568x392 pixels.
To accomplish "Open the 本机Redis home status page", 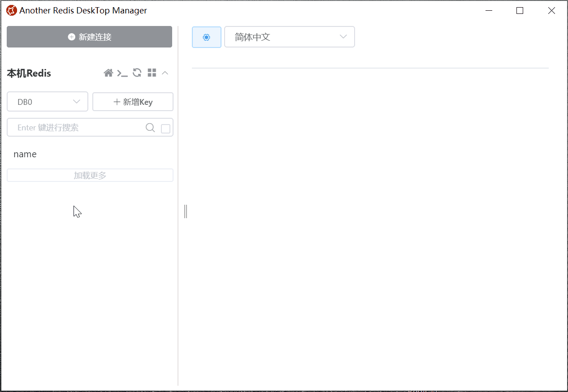I will [x=108, y=73].
